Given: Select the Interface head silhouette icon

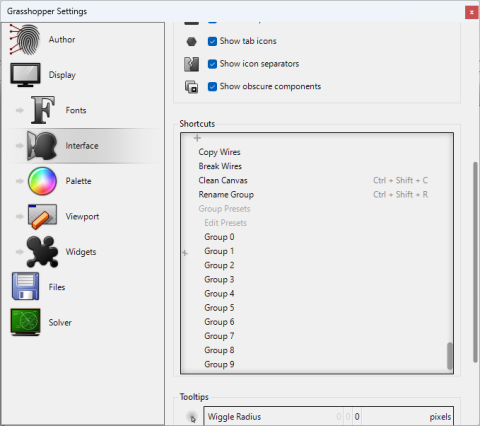Looking at the screenshot, I should pyautogui.click(x=42, y=146).
